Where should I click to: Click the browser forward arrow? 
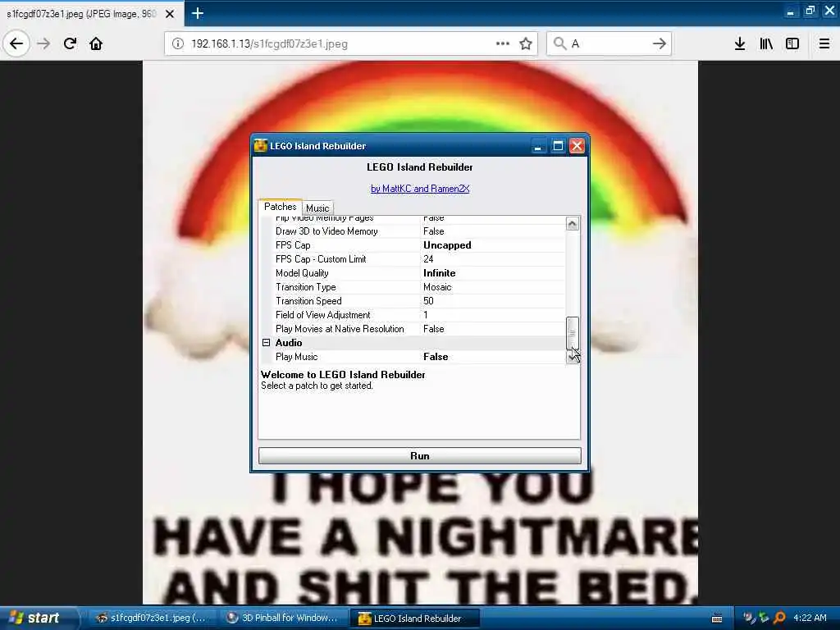pos(43,43)
